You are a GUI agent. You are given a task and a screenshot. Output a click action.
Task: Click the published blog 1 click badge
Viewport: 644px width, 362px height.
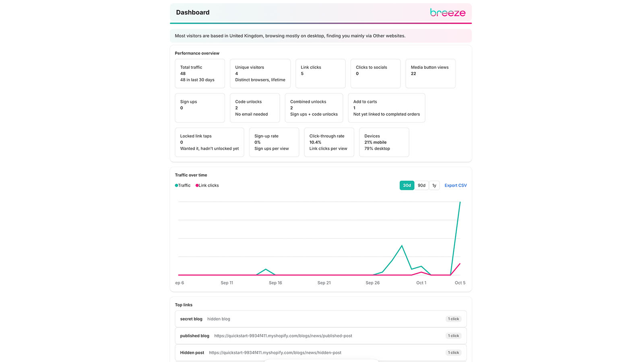[453, 336]
